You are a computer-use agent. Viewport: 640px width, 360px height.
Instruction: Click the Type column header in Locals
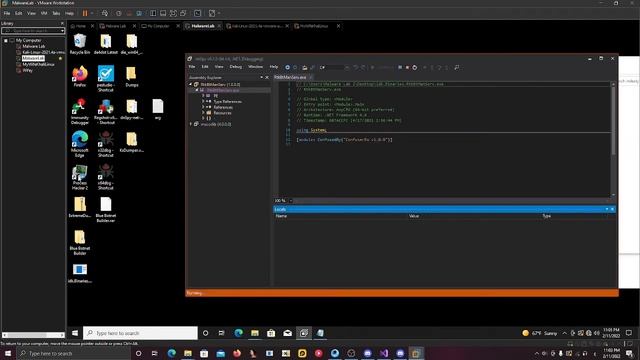tap(547, 216)
